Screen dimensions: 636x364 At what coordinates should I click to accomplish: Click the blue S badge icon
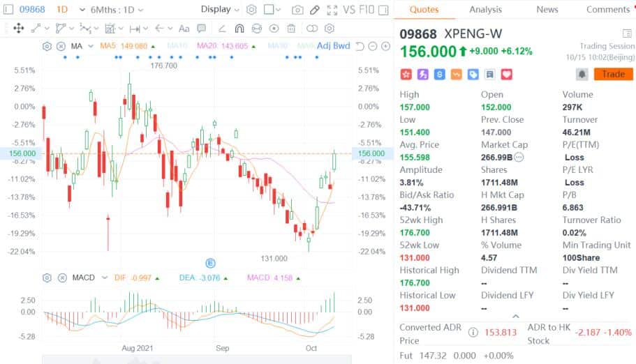point(439,74)
